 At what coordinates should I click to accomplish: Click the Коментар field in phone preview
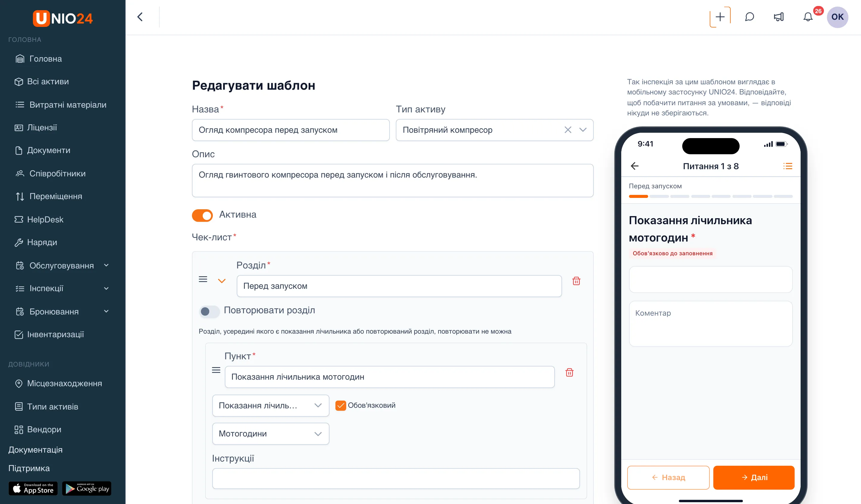point(711,323)
